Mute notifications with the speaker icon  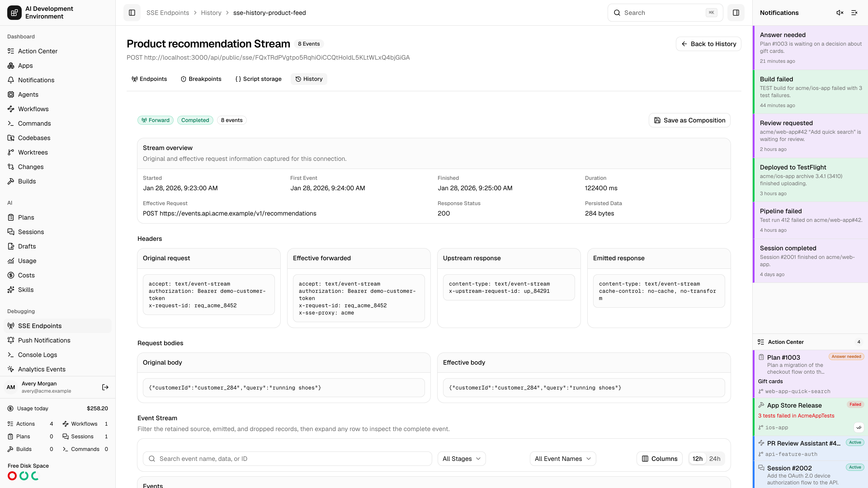tap(840, 13)
